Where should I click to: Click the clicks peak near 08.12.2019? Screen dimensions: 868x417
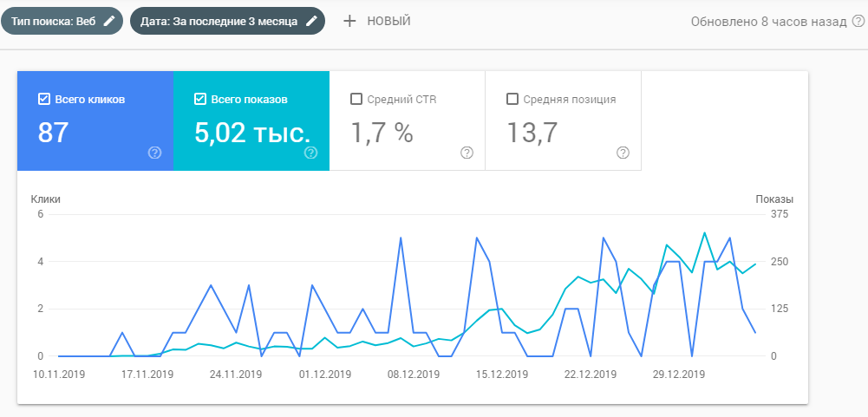(401, 238)
